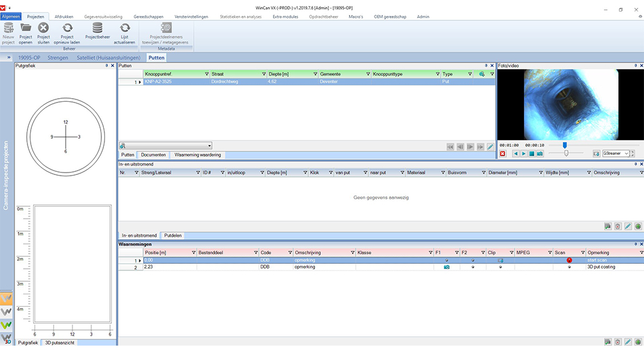Click red X button in video controls
Image resolution: width=644 pixels, height=350 pixels.
[x=502, y=154]
